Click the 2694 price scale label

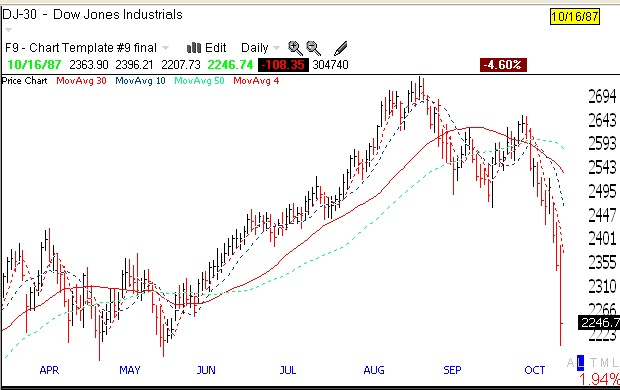coord(602,96)
